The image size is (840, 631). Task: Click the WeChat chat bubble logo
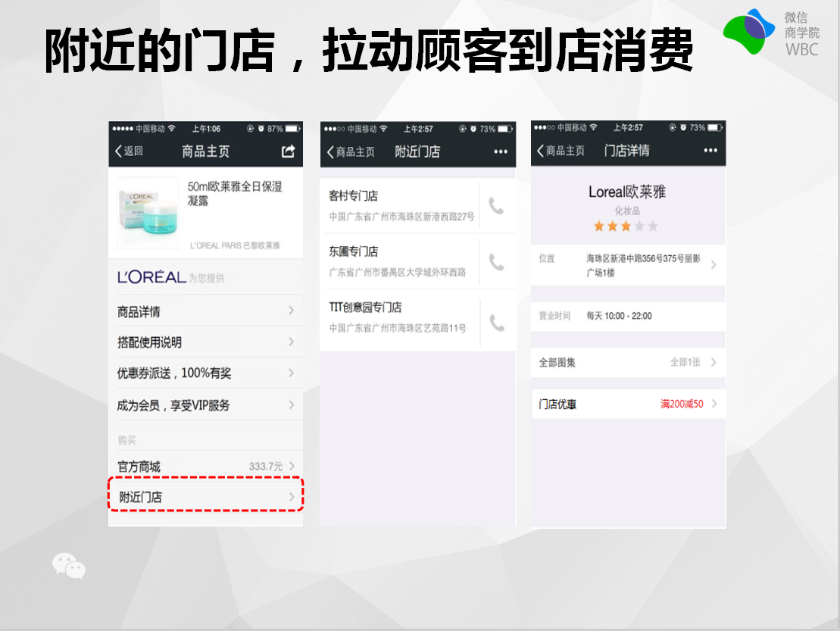point(69,566)
